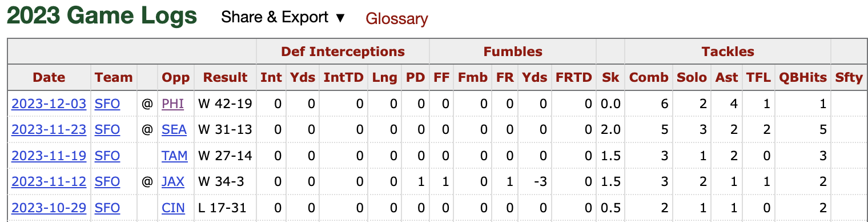
Task: Open the SEA opponent team page
Action: coord(174,130)
